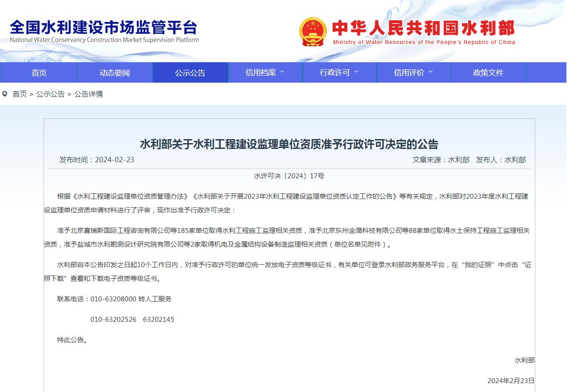Click the 中华人民共和国水利部 header title
Image resolution: width=570 pixels, height=392 pixels.
click(x=423, y=28)
